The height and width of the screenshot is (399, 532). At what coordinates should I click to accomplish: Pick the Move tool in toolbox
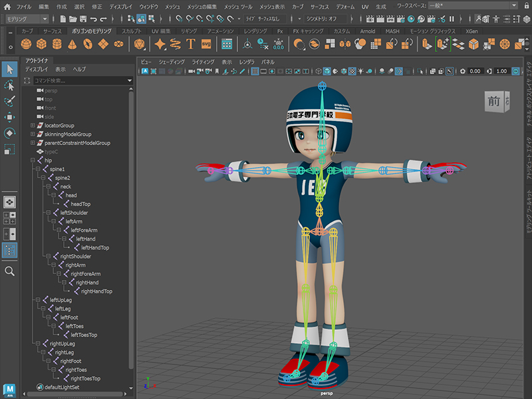click(10, 118)
